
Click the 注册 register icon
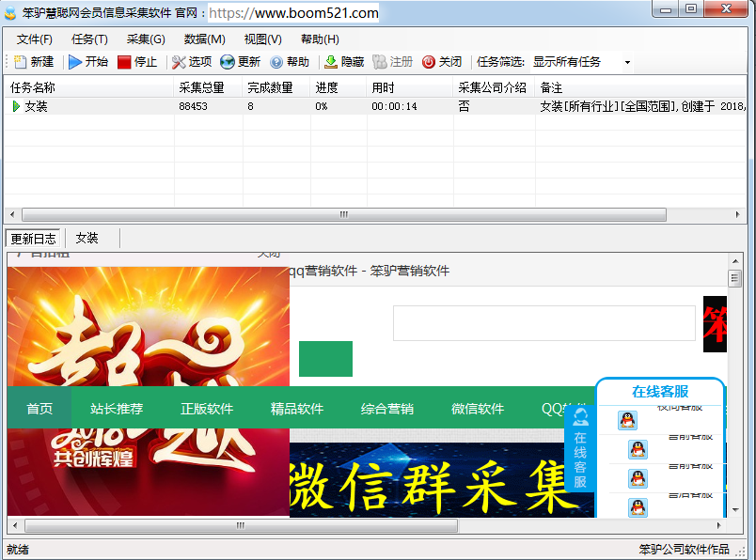click(x=380, y=62)
